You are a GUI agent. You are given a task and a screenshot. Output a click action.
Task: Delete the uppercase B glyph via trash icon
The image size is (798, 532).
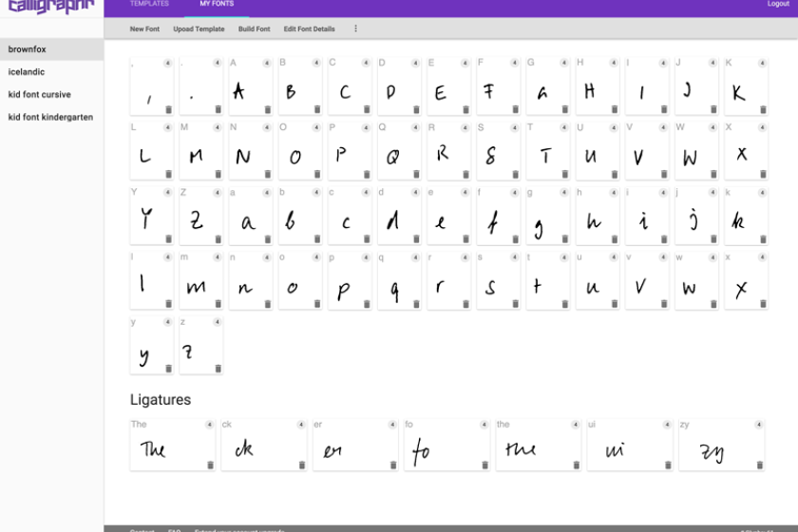pyautogui.click(x=317, y=109)
